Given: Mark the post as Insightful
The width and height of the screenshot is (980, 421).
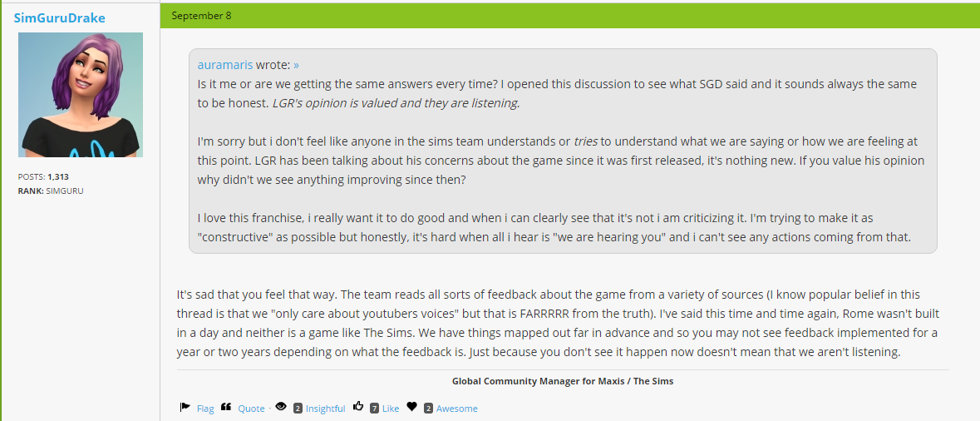Looking at the screenshot, I should (325, 409).
